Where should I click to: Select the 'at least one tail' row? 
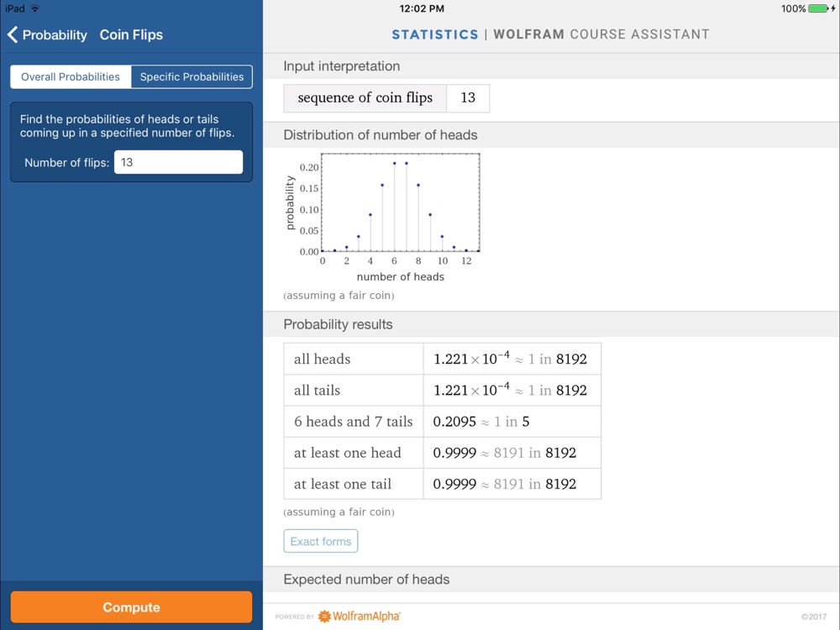point(443,484)
